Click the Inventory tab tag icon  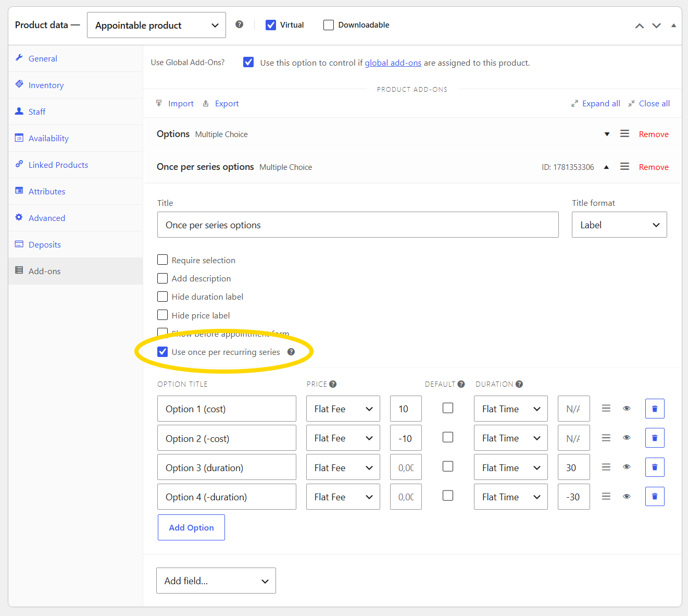(x=19, y=84)
